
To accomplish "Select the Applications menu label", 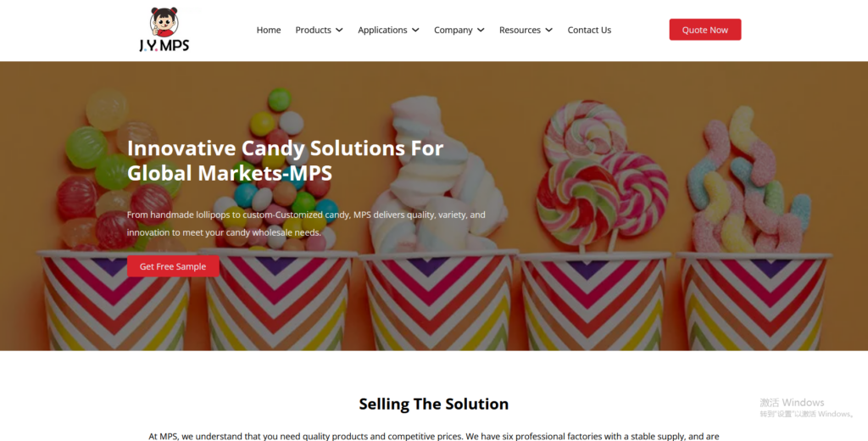I will click(382, 30).
